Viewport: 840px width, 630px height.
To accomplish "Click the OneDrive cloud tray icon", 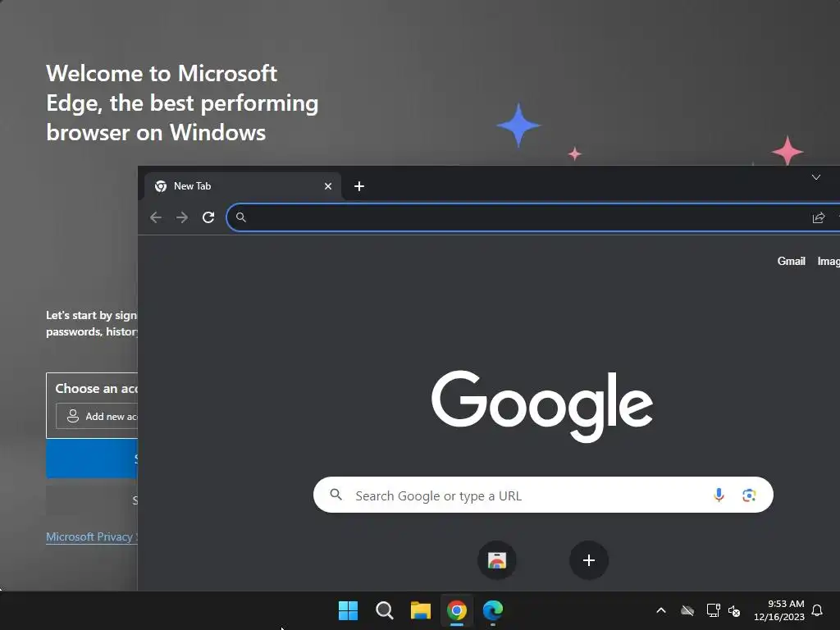I will pos(687,610).
